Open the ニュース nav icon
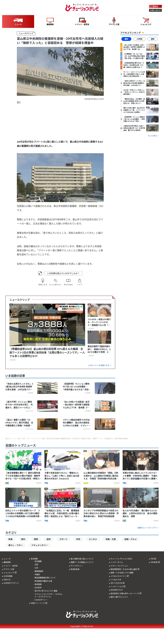Screen dimensions: 164x644 click(18, 20)
